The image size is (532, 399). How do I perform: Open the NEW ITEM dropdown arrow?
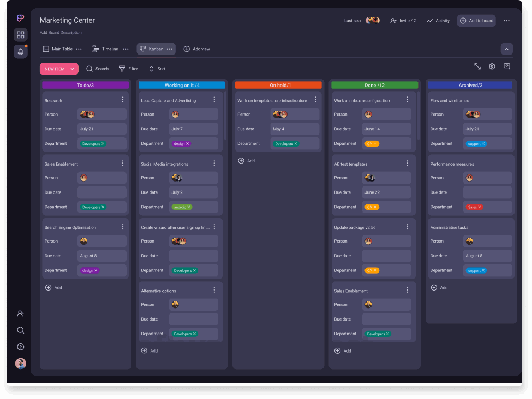pos(73,69)
